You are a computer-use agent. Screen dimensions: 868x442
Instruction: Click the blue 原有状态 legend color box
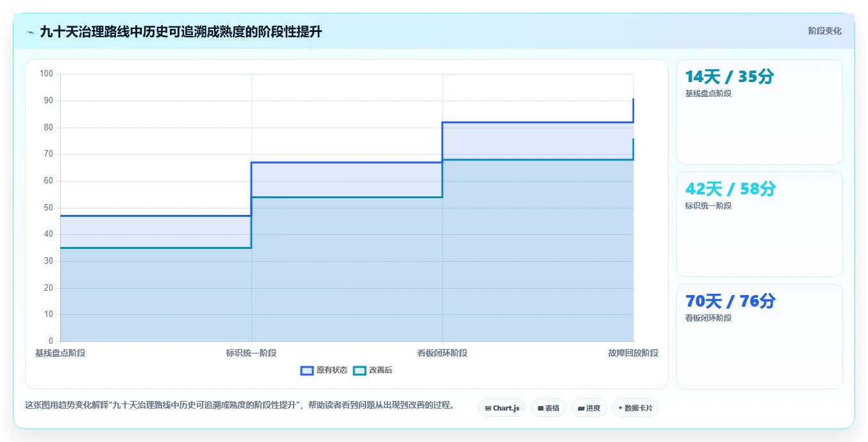pyautogui.click(x=307, y=370)
